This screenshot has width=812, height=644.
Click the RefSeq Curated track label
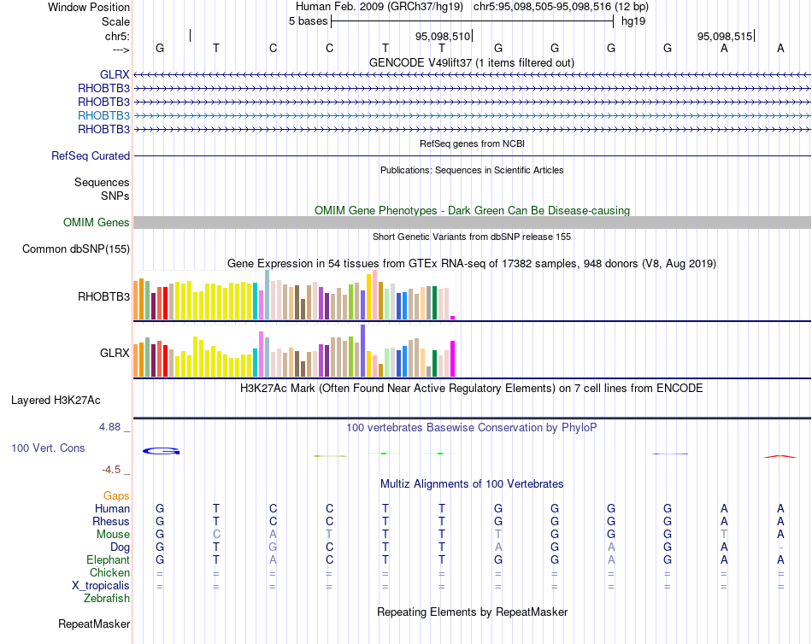tap(91, 155)
